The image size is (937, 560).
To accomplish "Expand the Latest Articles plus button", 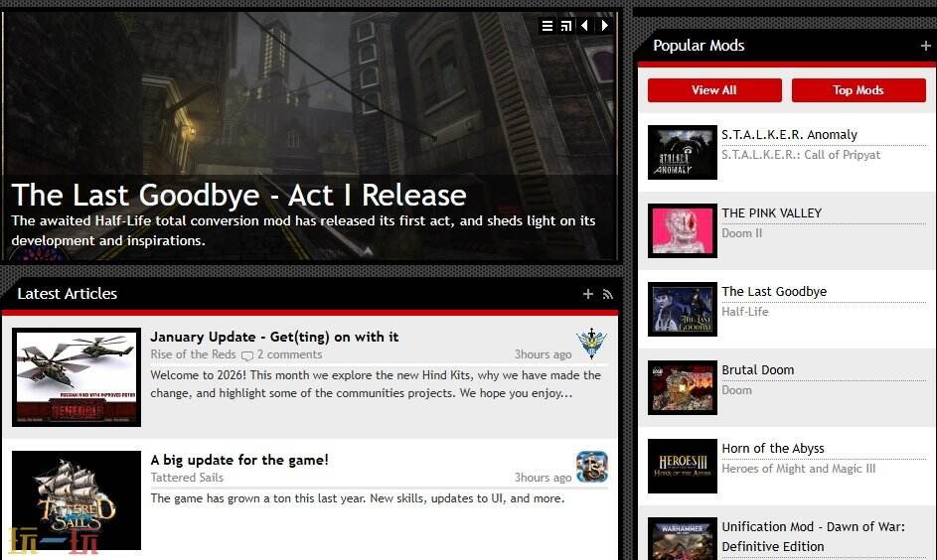I will pos(588,294).
